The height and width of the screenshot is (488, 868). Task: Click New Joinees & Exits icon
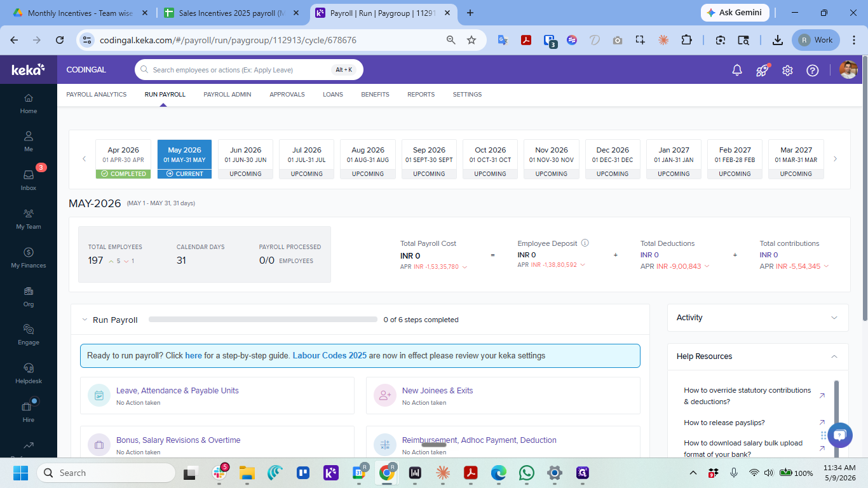[x=385, y=395]
